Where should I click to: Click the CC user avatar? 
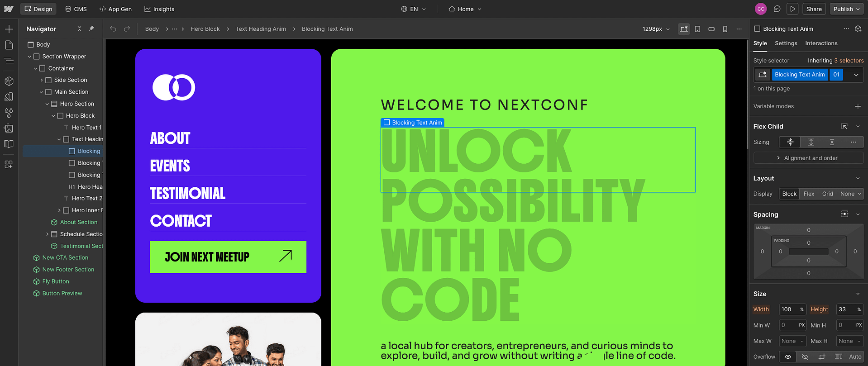(761, 9)
